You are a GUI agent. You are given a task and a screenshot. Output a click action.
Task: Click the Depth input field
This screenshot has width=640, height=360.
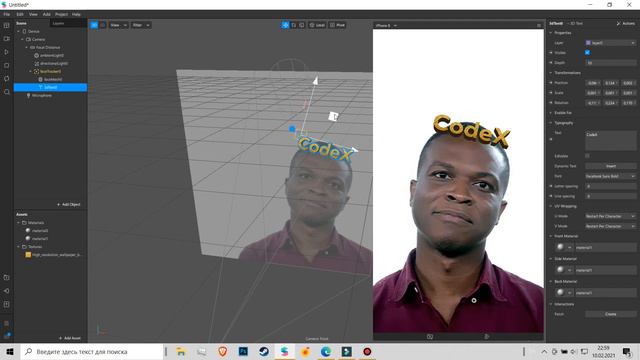coord(611,63)
